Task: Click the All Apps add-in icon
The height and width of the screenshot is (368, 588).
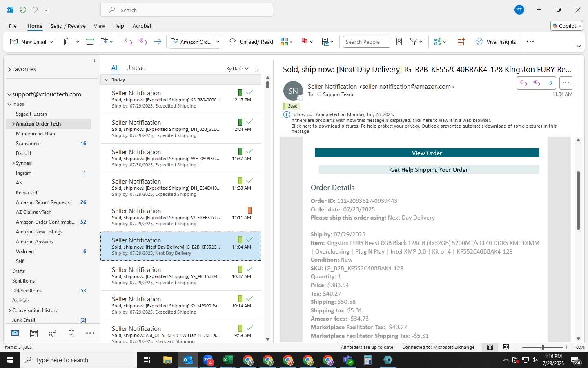Action: [x=461, y=42]
